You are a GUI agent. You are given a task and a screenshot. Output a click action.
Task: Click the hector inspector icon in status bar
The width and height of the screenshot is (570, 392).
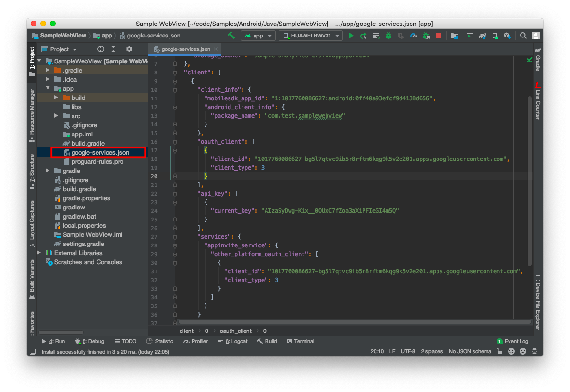(x=534, y=351)
